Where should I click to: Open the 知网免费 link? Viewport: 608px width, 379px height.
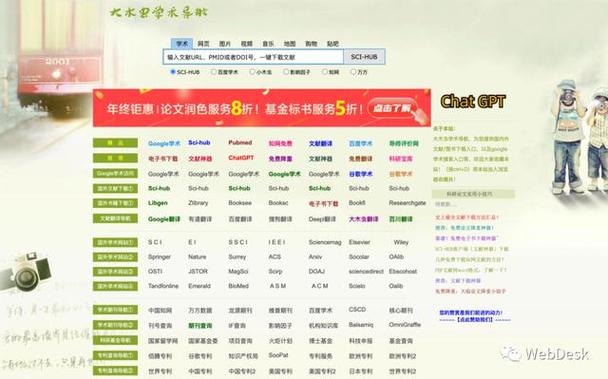point(280,144)
